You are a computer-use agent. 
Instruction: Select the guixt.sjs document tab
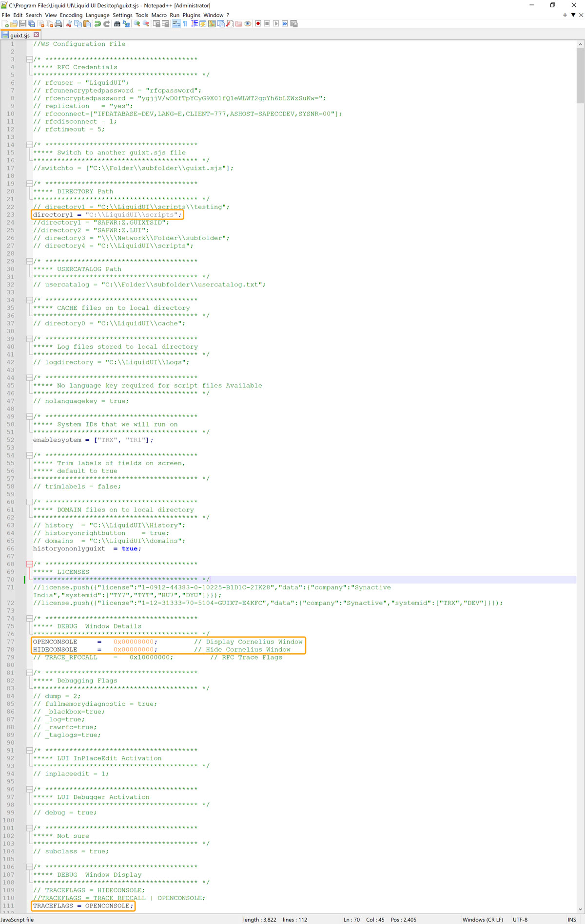tap(20, 35)
